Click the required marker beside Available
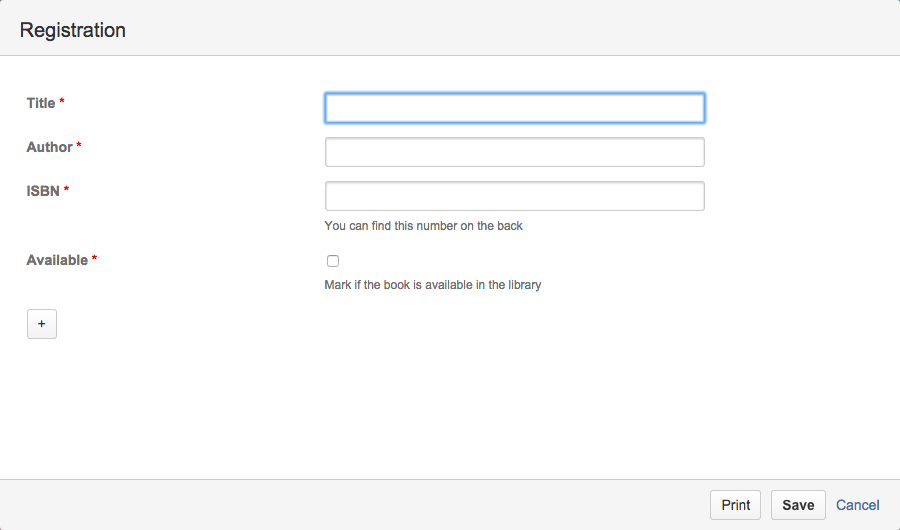The image size is (900, 530). [95, 259]
